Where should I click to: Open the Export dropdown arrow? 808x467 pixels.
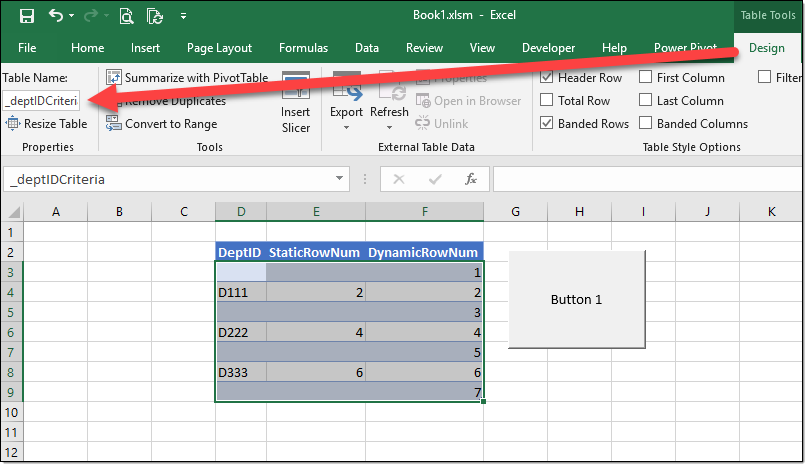coord(346,127)
